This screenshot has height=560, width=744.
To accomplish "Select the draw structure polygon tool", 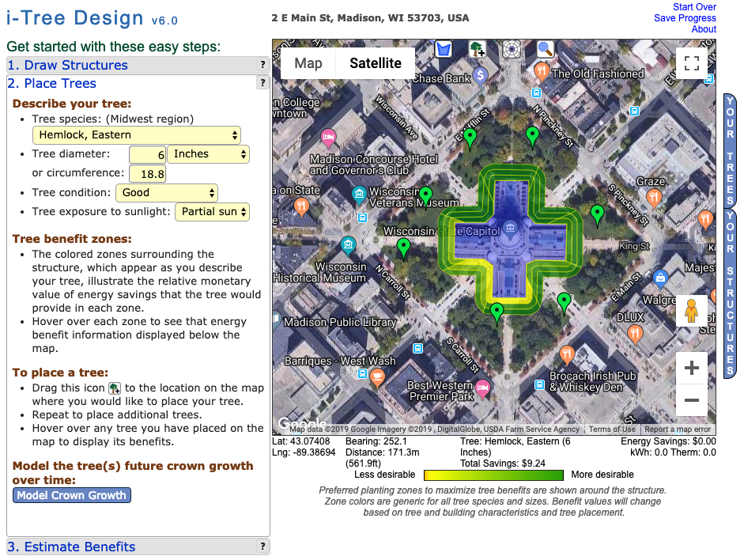I will point(444,49).
